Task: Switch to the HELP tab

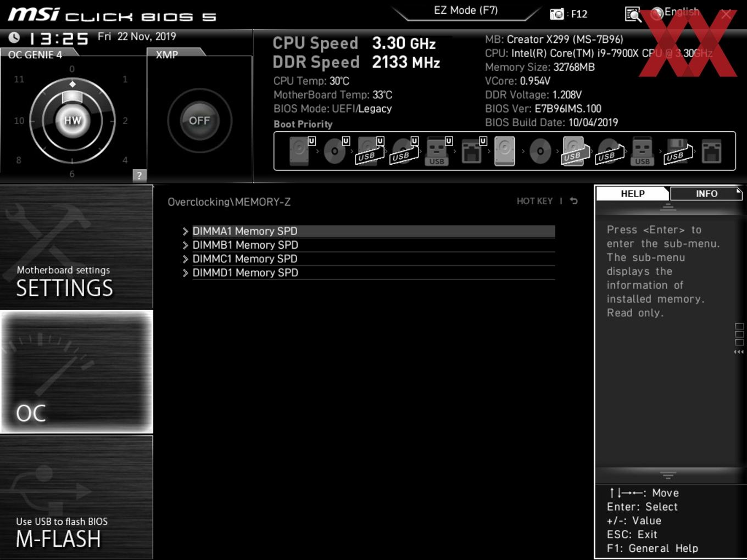Action: (633, 193)
